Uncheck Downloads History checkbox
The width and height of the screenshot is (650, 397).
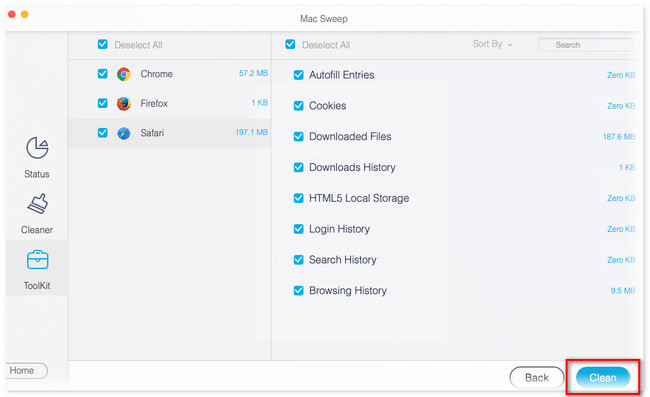298,167
